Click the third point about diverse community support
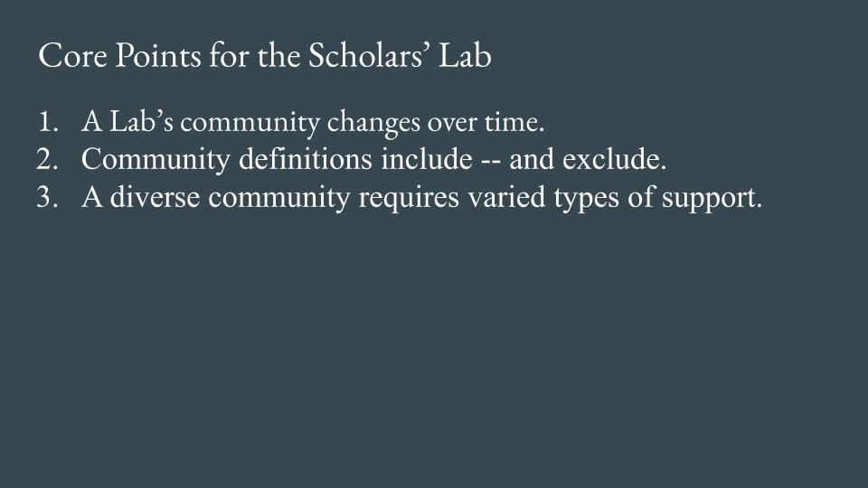Image resolution: width=868 pixels, height=488 pixels. pos(421,197)
